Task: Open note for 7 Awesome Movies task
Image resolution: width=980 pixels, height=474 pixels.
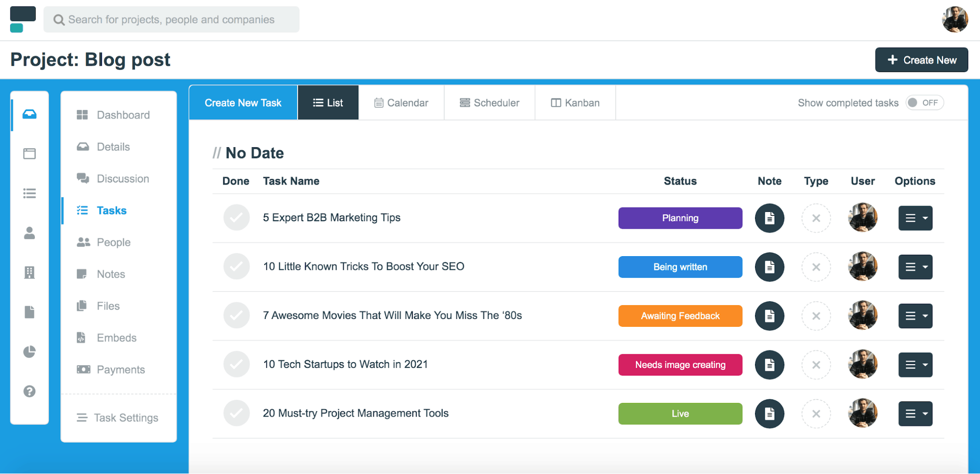Action: tap(769, 316)
